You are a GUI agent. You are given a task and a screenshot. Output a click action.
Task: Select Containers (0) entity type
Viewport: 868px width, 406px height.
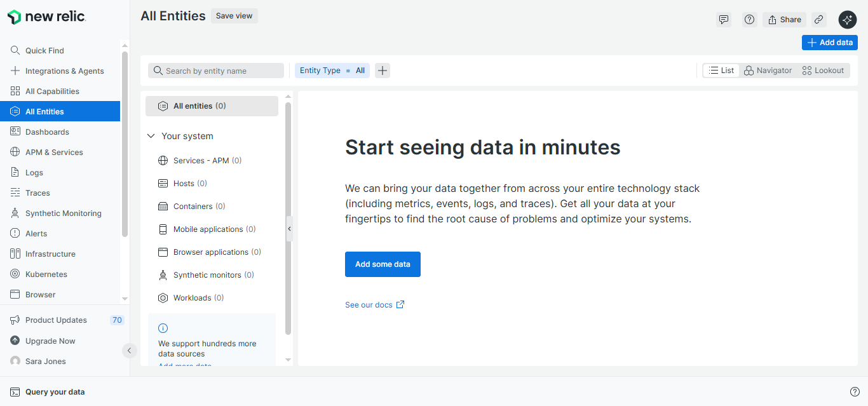click(x=212, y=206)
